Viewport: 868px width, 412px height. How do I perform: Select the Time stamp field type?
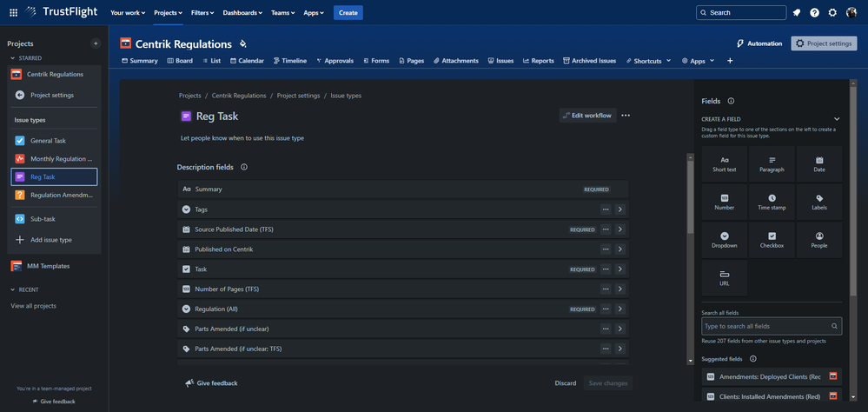point(772,203)
